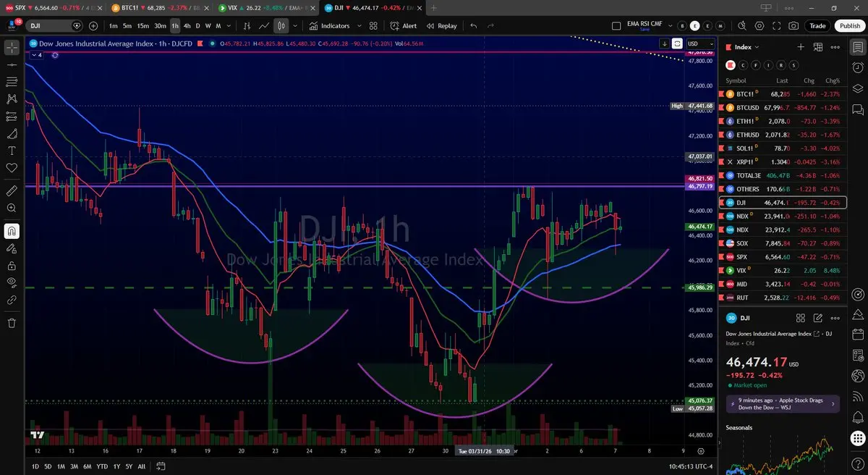Open quick search icon in top toolbar
The image size is (868, 475).
pyautogui.click(x=742, y=25)
